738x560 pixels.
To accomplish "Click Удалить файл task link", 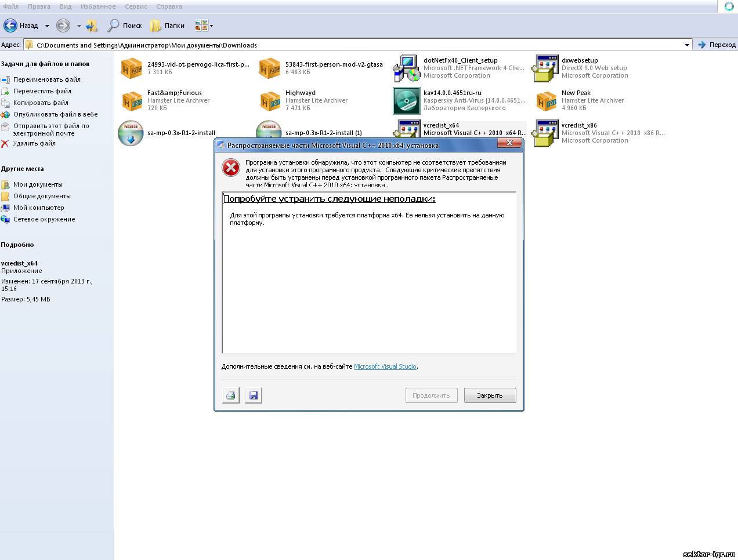I will coord(34,143).
